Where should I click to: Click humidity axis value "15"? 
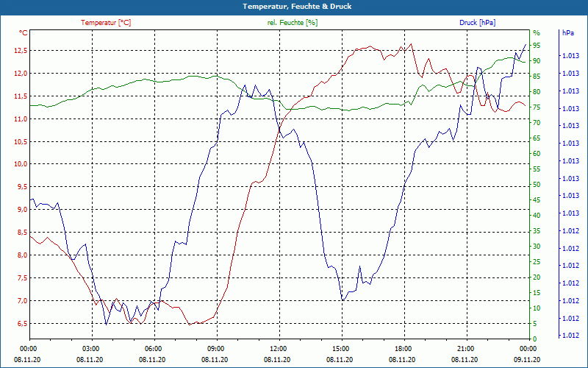point(537,292)
